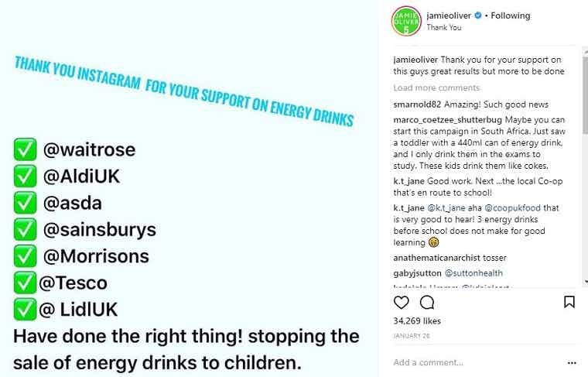Open the jamieoliver username in header
This screenshot has width=588, height=377.
449,15
